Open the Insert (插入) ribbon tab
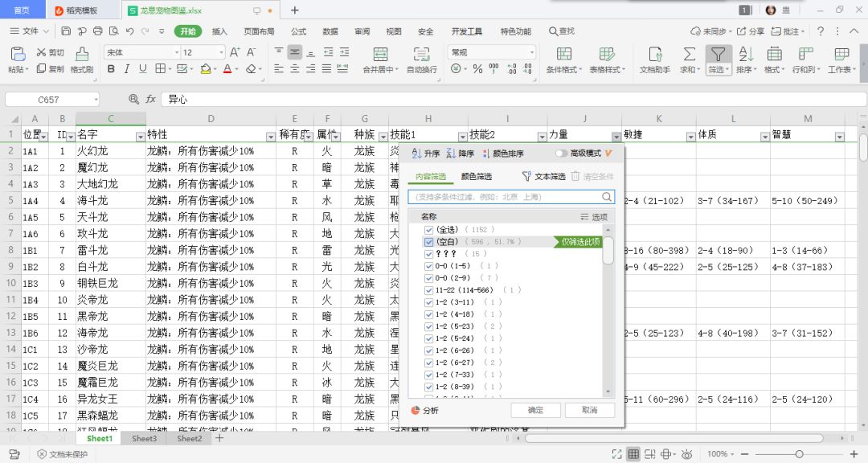The height and width of the screenshot is (463, 868). (x=219, y=31)
